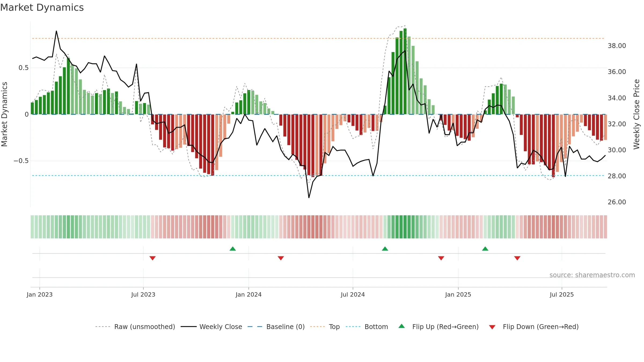Click the Jul 2024 axis label

point(353,294)
